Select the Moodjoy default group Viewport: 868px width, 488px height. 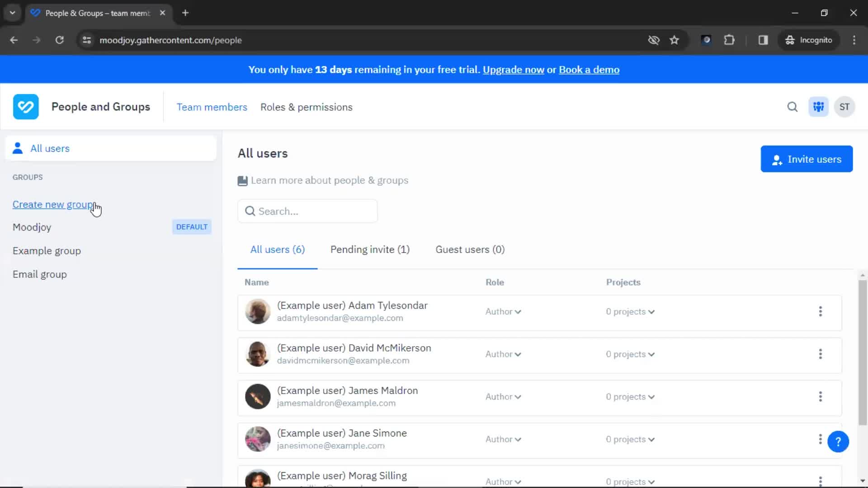pyautogui.click(x=32, y=227)
